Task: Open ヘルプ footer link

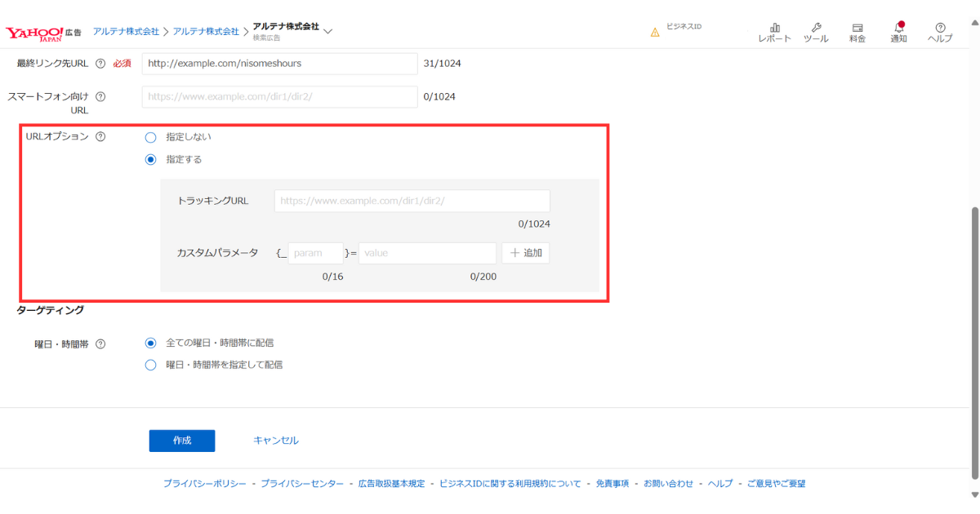Action: [x=719, y=484]
